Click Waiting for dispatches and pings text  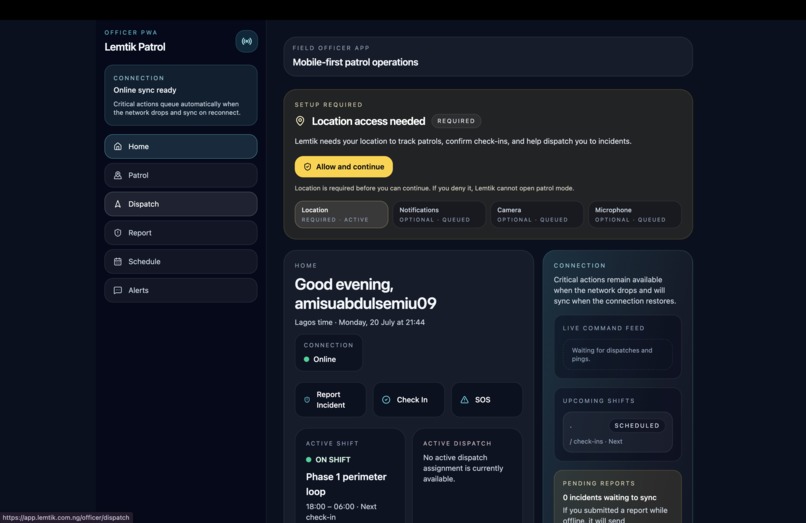612,354
